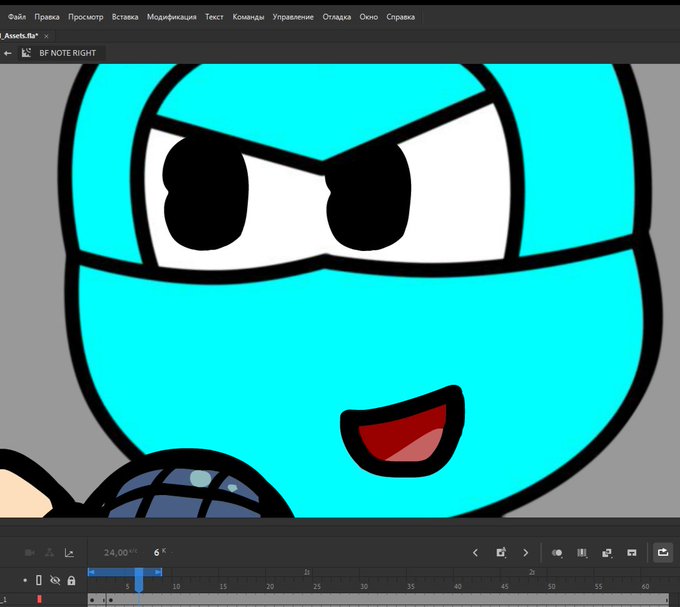Click the character's right black pupil
The image size is (680, 607).
(x=368, y=197)
